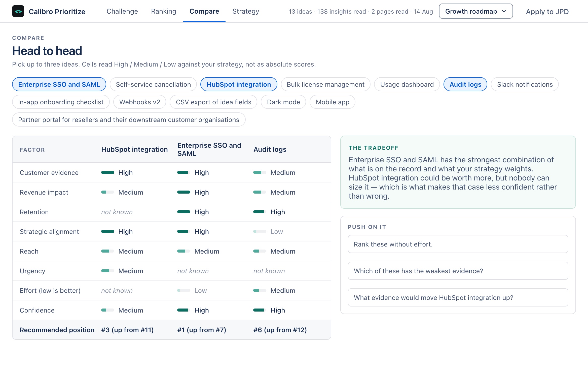Open the Challenge tab
Image resolution: width=588 pixels, height=368 pixels.
tap(122, 11)
